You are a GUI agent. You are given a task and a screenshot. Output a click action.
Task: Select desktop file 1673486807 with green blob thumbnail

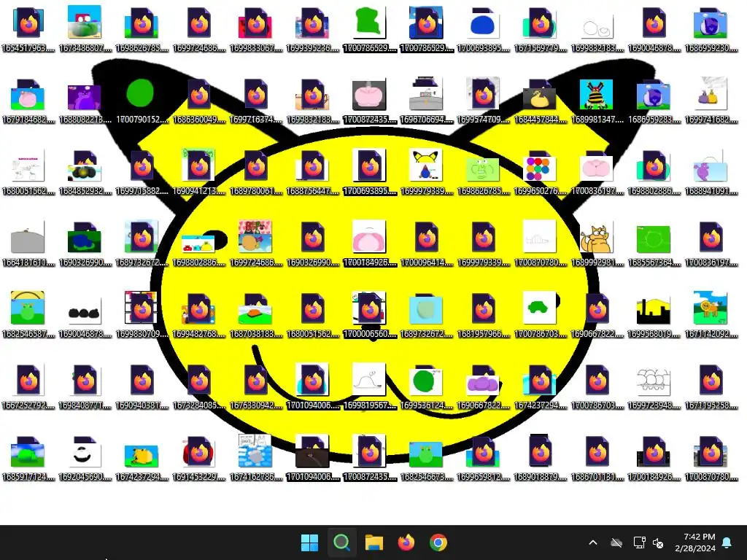click(x=85, y=28)
